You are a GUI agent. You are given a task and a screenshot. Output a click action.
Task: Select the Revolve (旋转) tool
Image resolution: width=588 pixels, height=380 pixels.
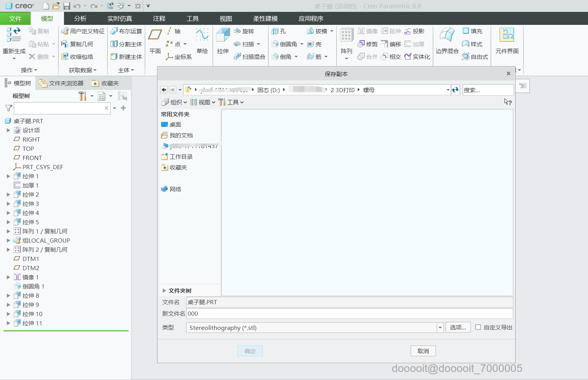244,31
